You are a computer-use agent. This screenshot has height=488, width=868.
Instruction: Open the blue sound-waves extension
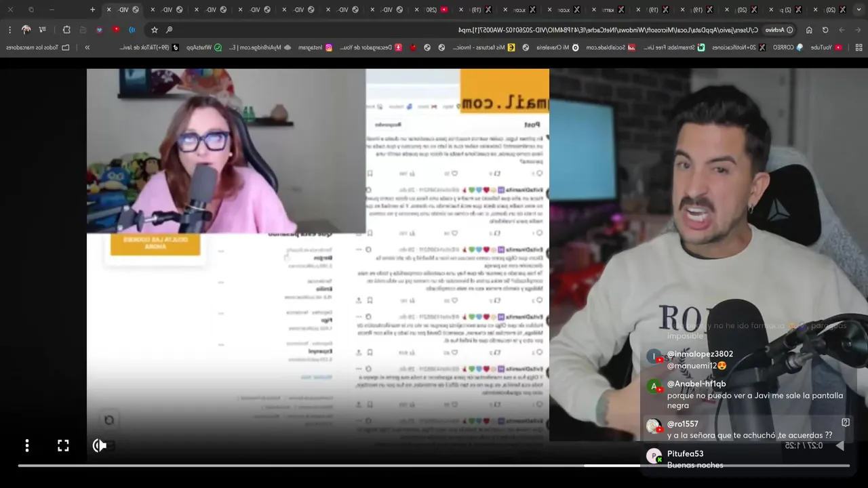coord(132,30)
